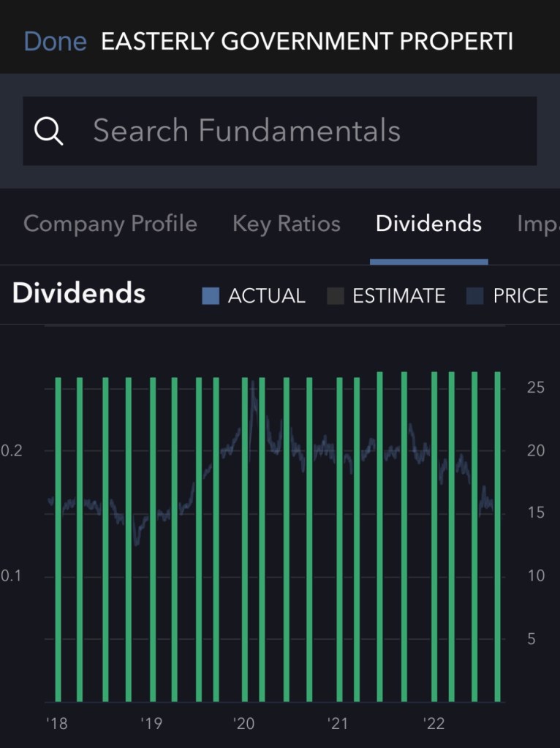This screenshot has width=560, height=748.
Task: Tap the '18 year axis label
Action: [56, 724]
